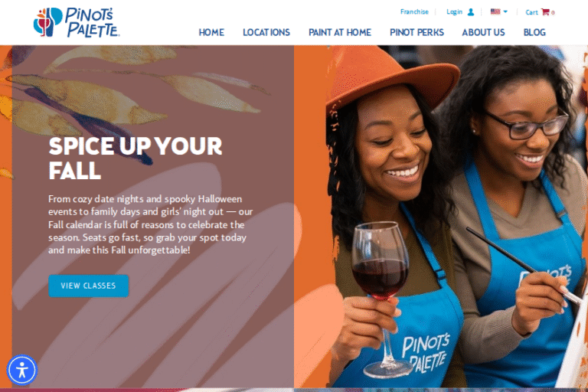588x392 pixels.
Task: Click the US flag icon
Action: [x=495, y=11]
